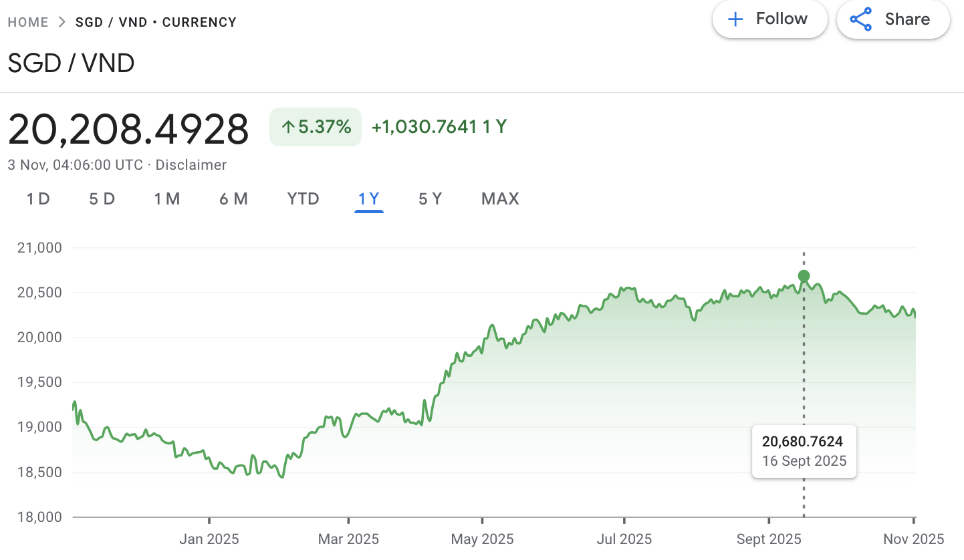Click the Jan 2025 axis label
The height and width of the screenshot is (560, 964).
209,539
